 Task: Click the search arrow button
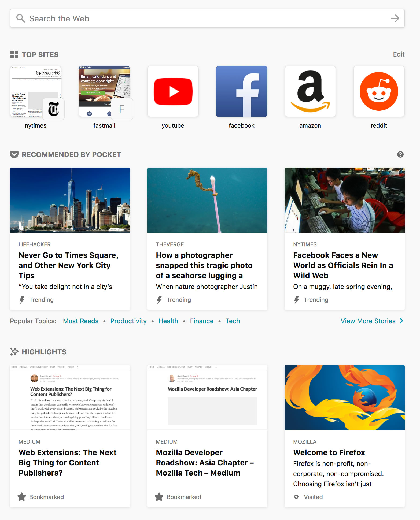click(395, 18)
